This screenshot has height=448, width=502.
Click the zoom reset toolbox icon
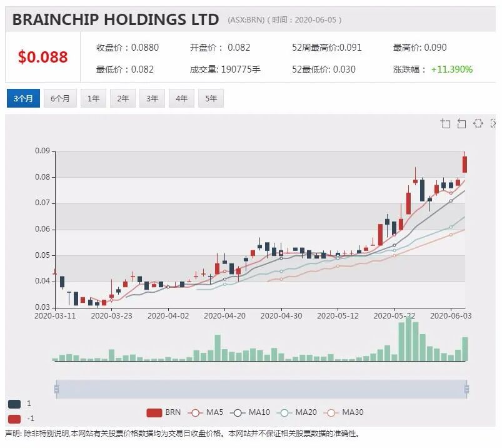tap(461, 123)
